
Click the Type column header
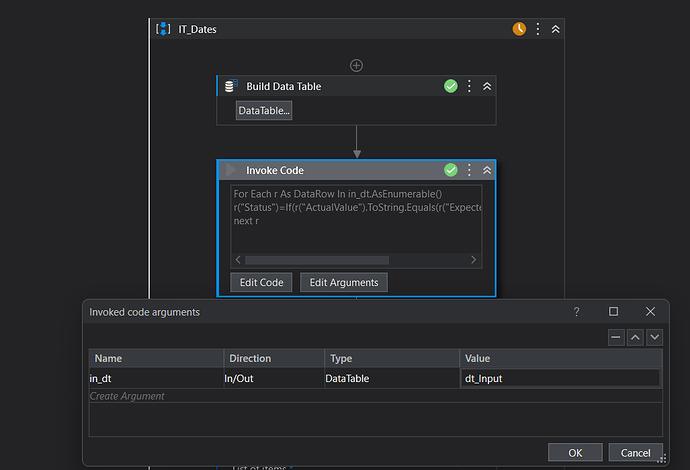coord(392,358)
